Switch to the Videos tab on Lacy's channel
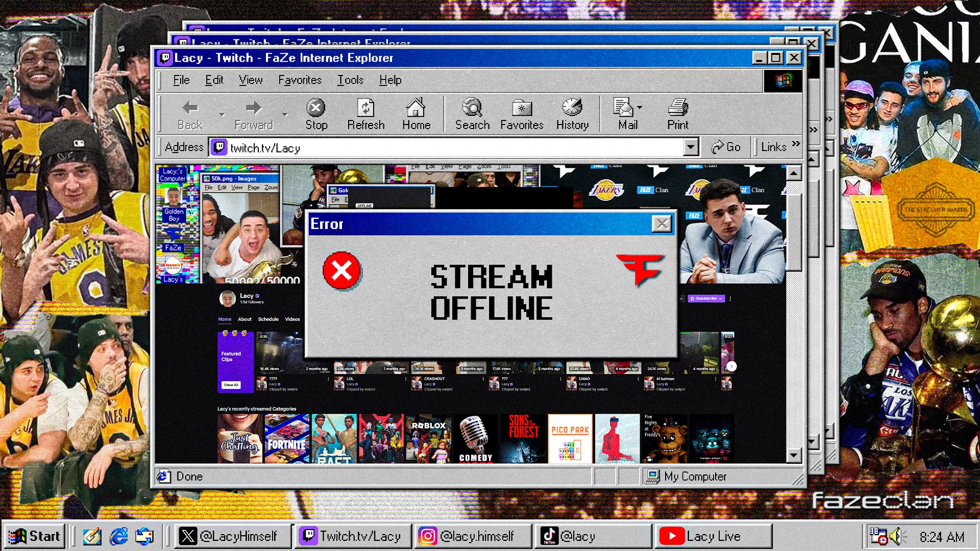The width and height of the screenshot is (980, 551). (292, 319)
